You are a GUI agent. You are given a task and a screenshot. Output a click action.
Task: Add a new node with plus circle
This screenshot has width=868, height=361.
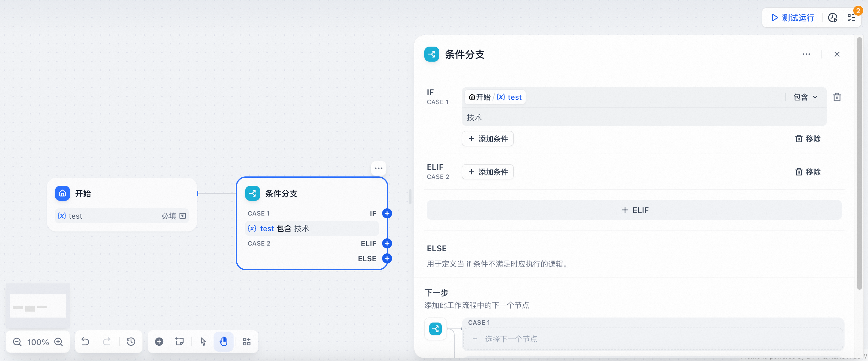pyautogui.click(x=159, y=342)
